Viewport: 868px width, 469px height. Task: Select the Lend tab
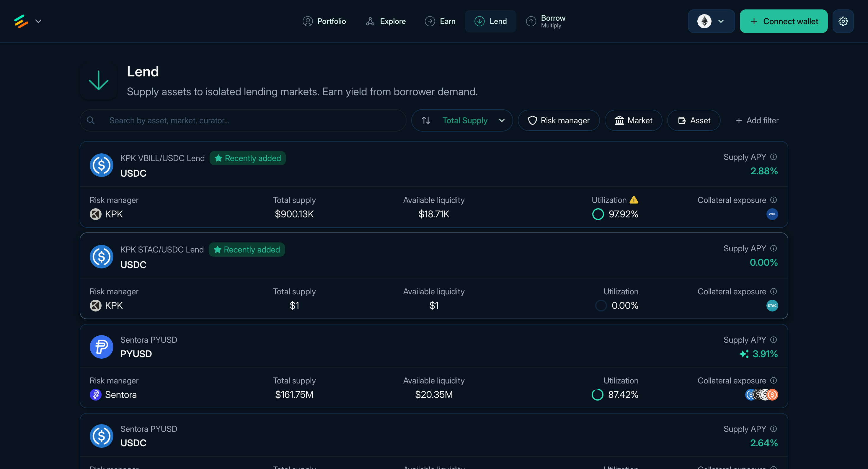tap(490, 21)
